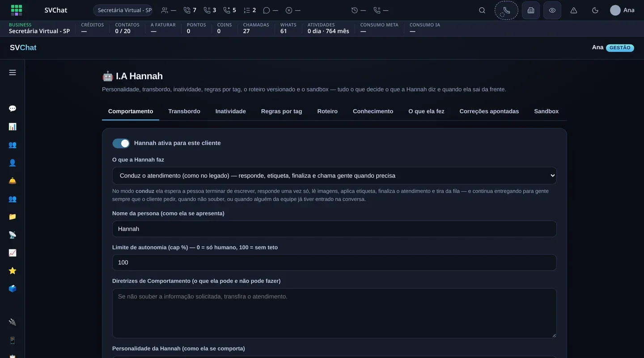Image resolution: width=644 pixels, height=358 pixels.
Task: Open Ana user profile menu
Action: [622, 10]
